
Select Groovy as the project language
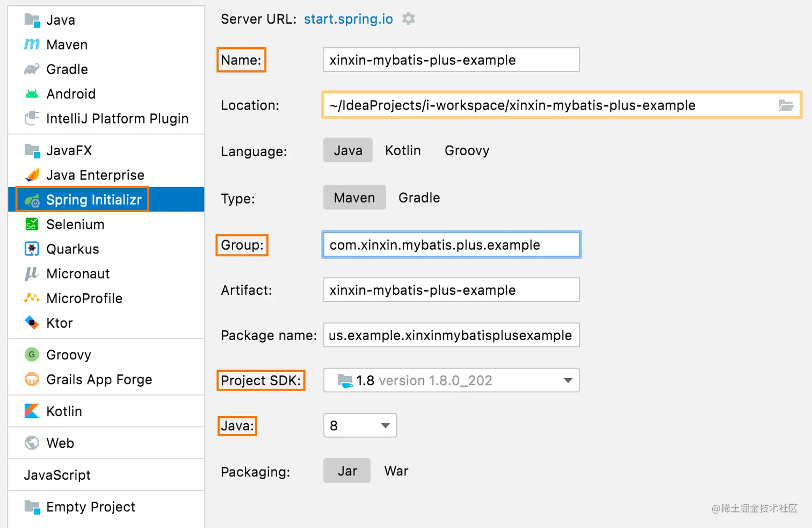[x=467, y=150]
